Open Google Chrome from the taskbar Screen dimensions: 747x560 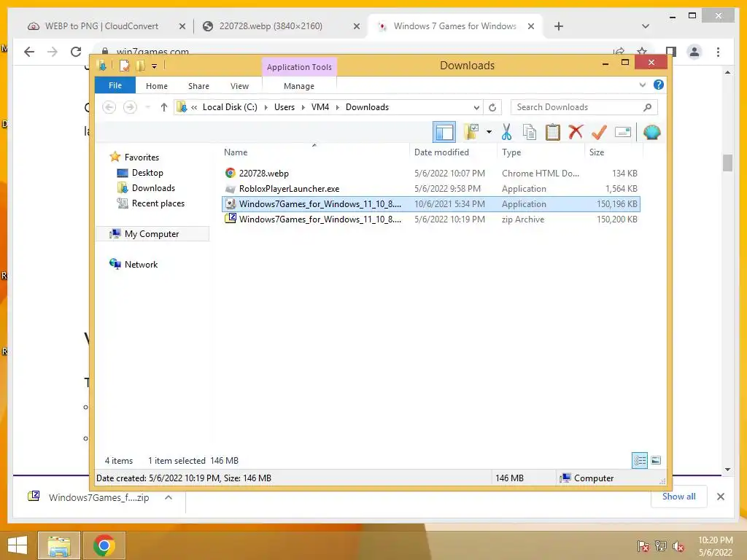pos(104,545)
